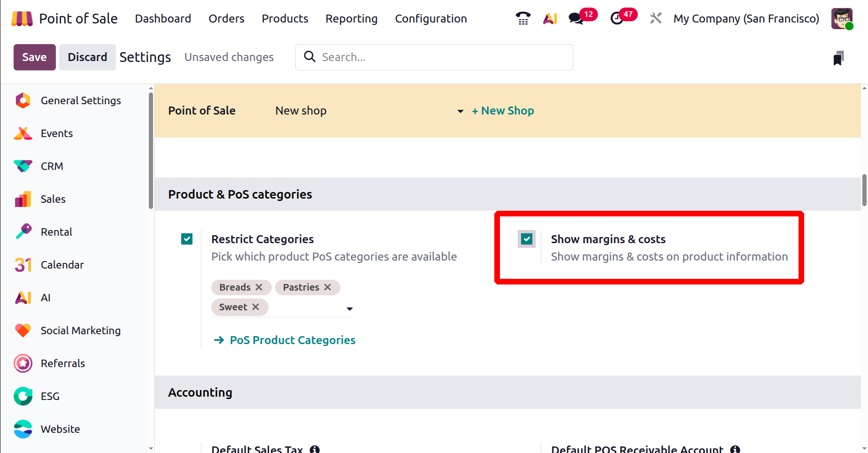
Task: Uncheck the Restrict Categories checkbox
Action: [x=187, y=239]
